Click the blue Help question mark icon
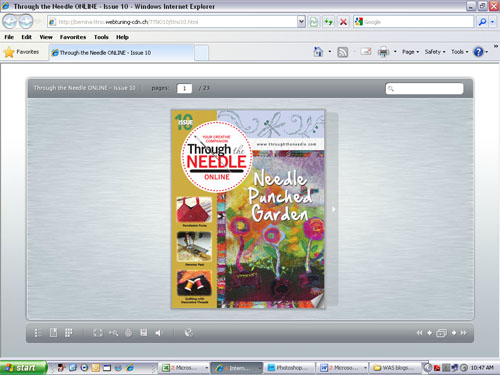The height and width of the screenshot is (375, 500). pyautogui.click(x=478, y=52)
